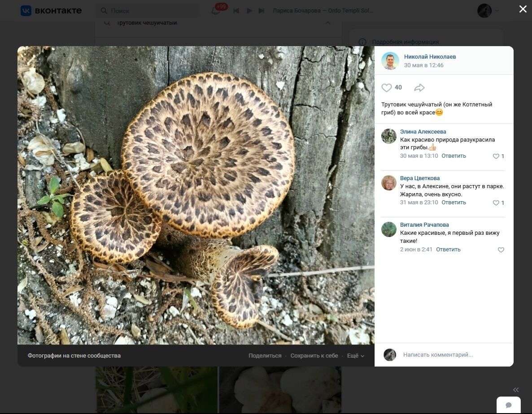Share the photo using arrow icon
Image resolution: width=532 pixels, height=414 pixels.
[x=419, y=88]
